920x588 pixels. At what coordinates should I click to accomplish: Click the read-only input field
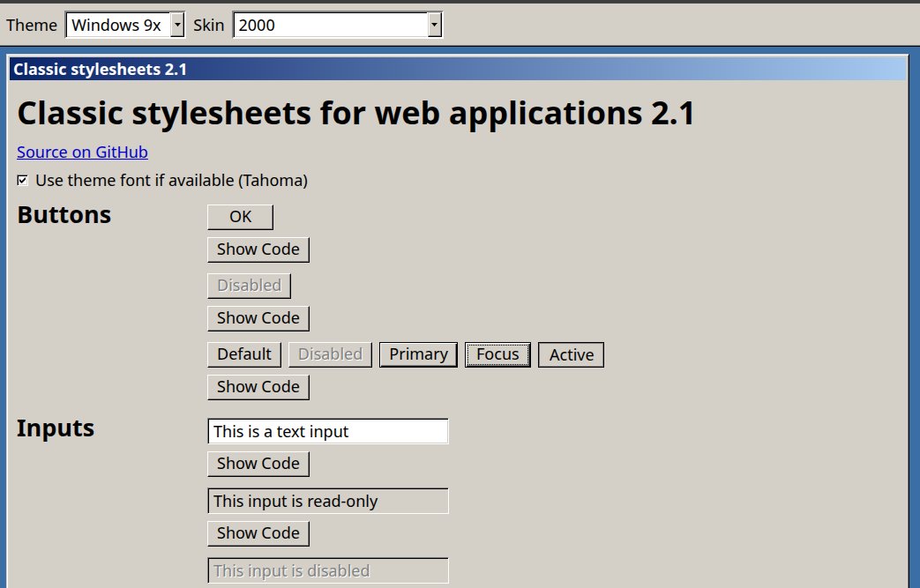pyautogui.click(x=328, y=502)
